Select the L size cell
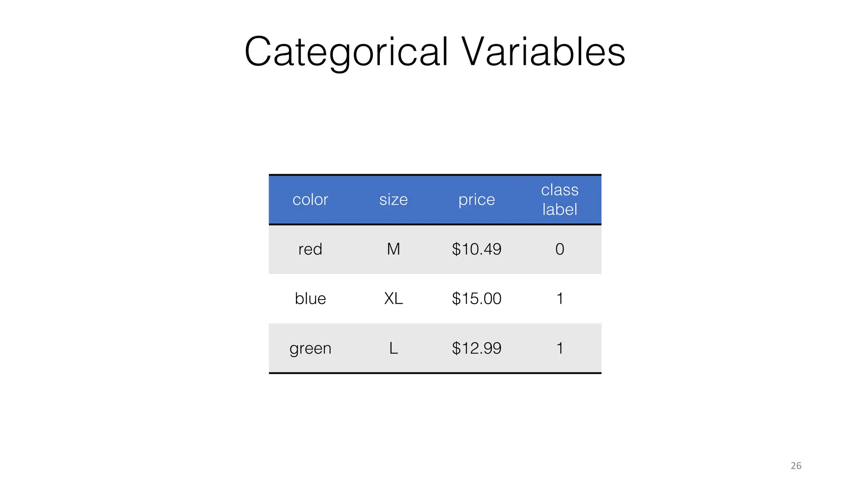The image size is (868, 488). (393, 348)
